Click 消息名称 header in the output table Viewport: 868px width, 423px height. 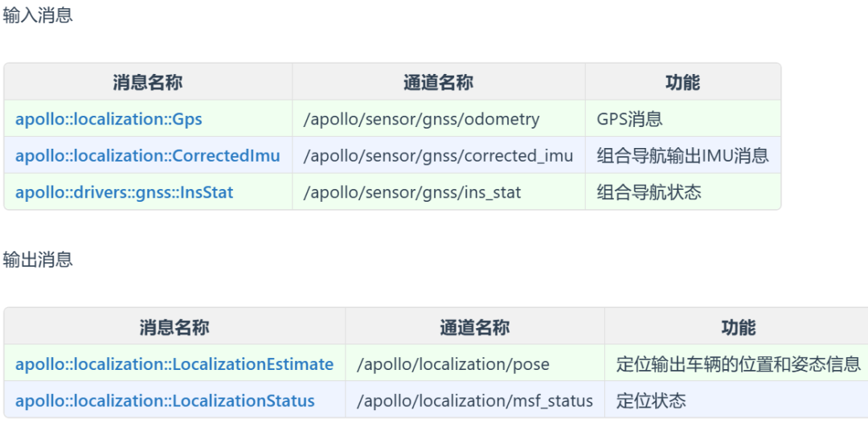(x=174, y=327)
